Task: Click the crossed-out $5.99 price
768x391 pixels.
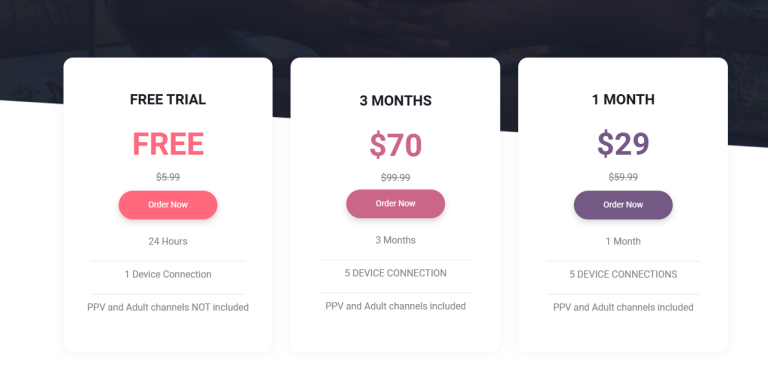Action: coord(168,177)
